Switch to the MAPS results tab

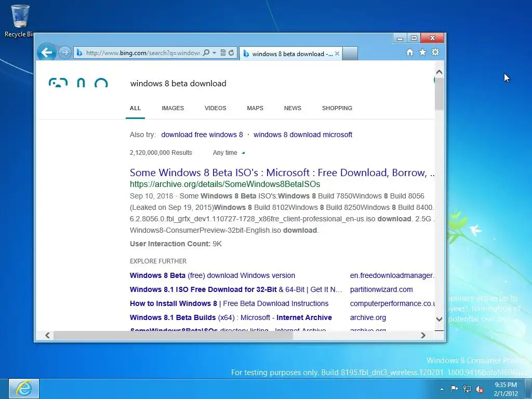click(x=255, y=108)
